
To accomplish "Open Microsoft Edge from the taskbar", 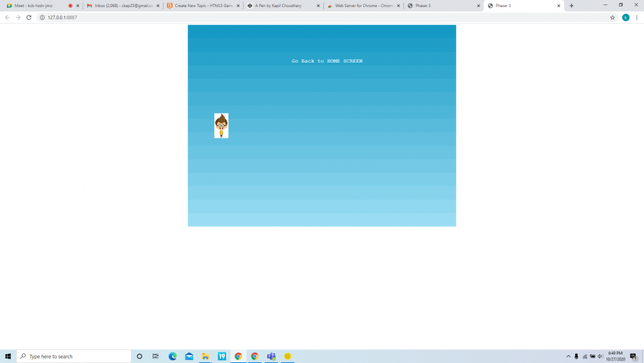I will [173, 357].
